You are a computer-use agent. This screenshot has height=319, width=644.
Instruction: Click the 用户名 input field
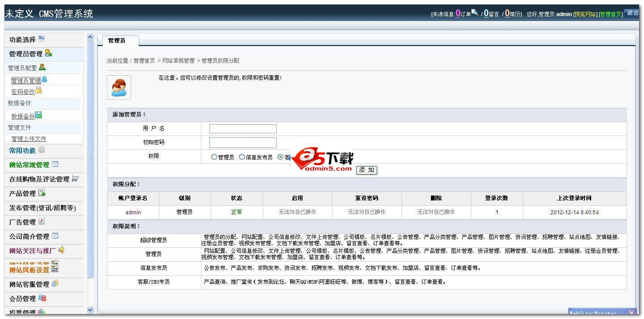click(243, 129)
